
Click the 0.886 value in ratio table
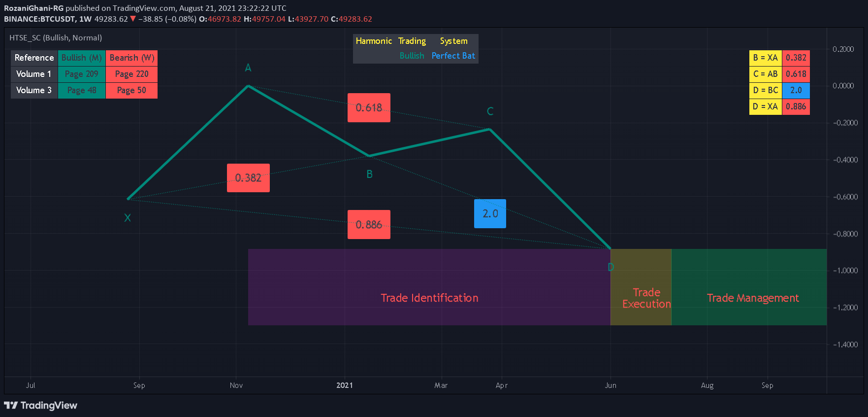click(x=796, y=106)
